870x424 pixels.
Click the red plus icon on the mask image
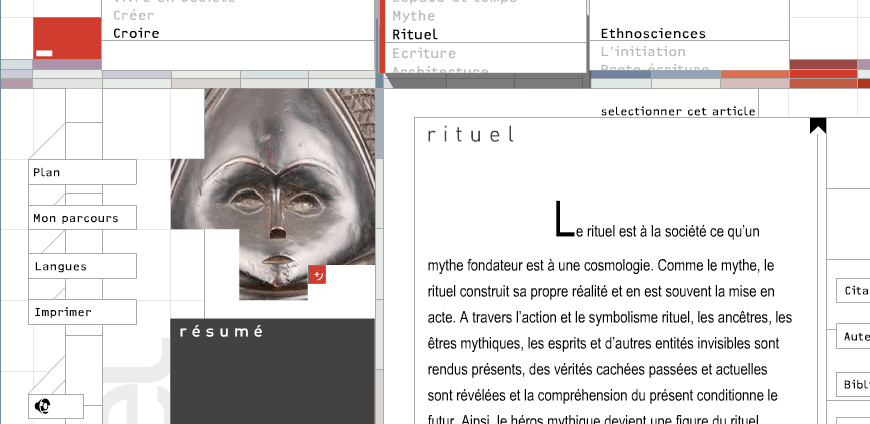pyautogui.click(x=317, y=274)
